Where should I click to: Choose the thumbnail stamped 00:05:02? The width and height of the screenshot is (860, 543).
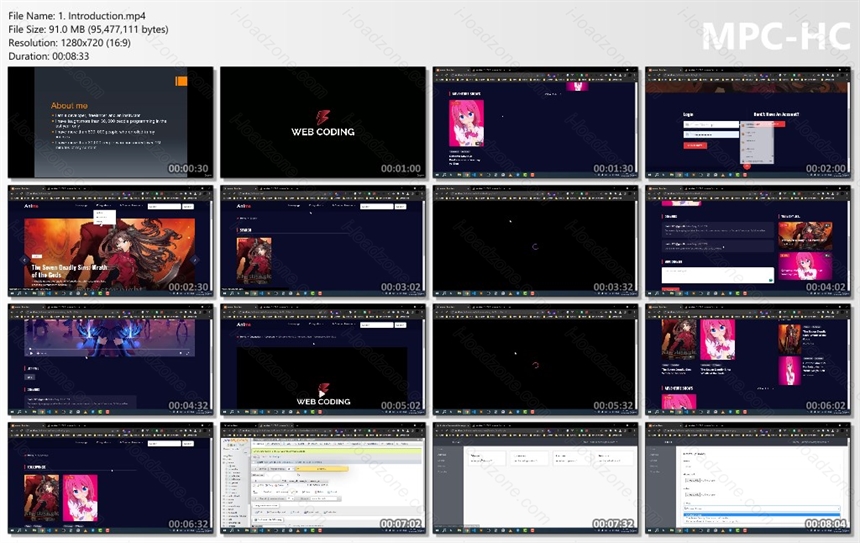[x=323, y=359]
